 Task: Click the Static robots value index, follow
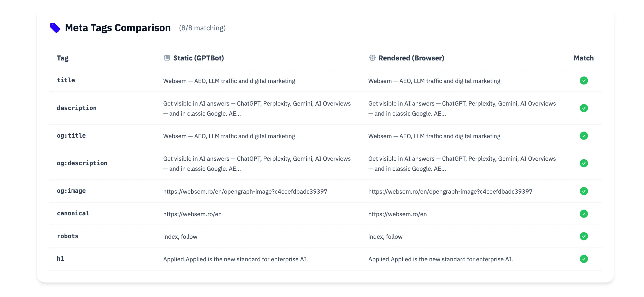180,237
